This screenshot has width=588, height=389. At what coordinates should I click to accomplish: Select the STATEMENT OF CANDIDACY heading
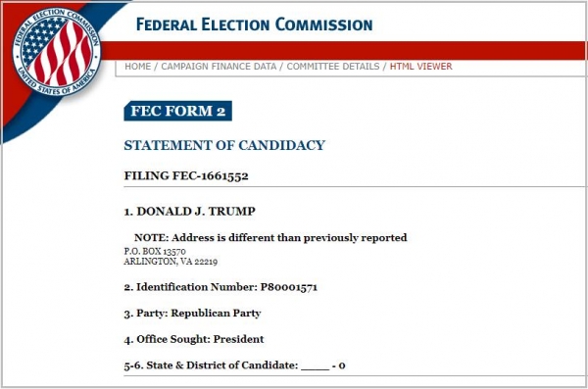click(224, 145)
